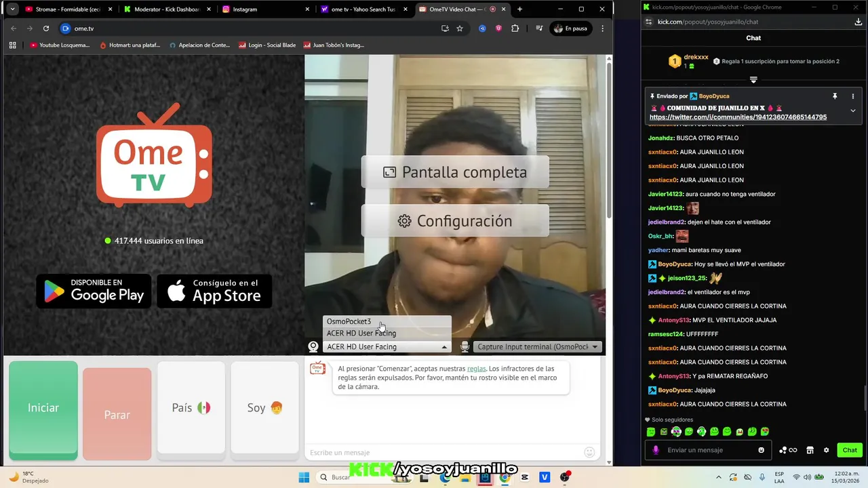Open media controls icon in Chrome toolbar
Image resolution: width=868 pixels, height=488 pixels.
[539, 28]
